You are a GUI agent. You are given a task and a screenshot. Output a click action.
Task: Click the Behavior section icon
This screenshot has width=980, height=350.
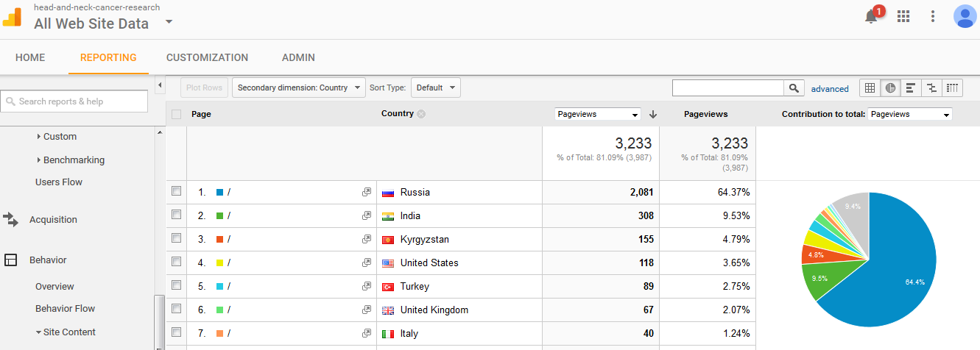click(10, 260)
